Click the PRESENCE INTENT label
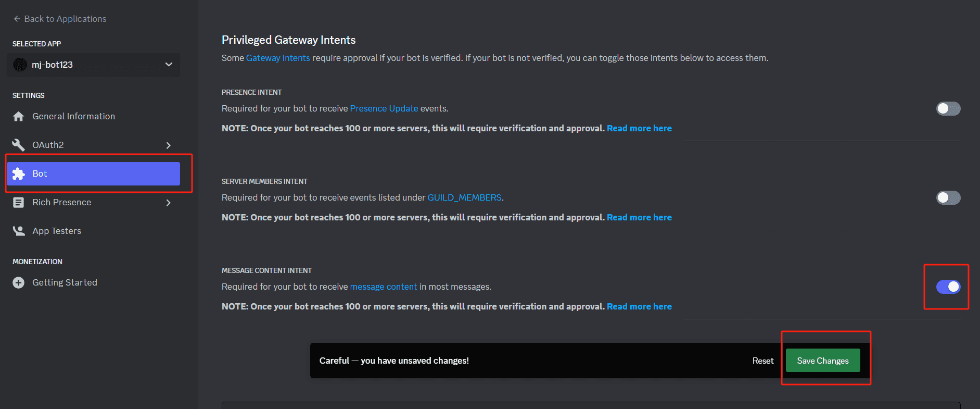This screenshot has height=409, width=980. 251,92
